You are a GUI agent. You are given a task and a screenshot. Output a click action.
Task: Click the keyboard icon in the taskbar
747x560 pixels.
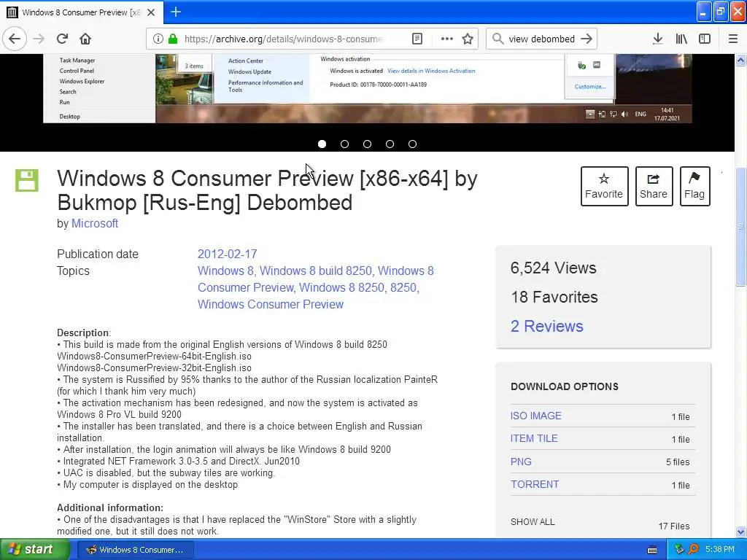[x=652, y=550]
